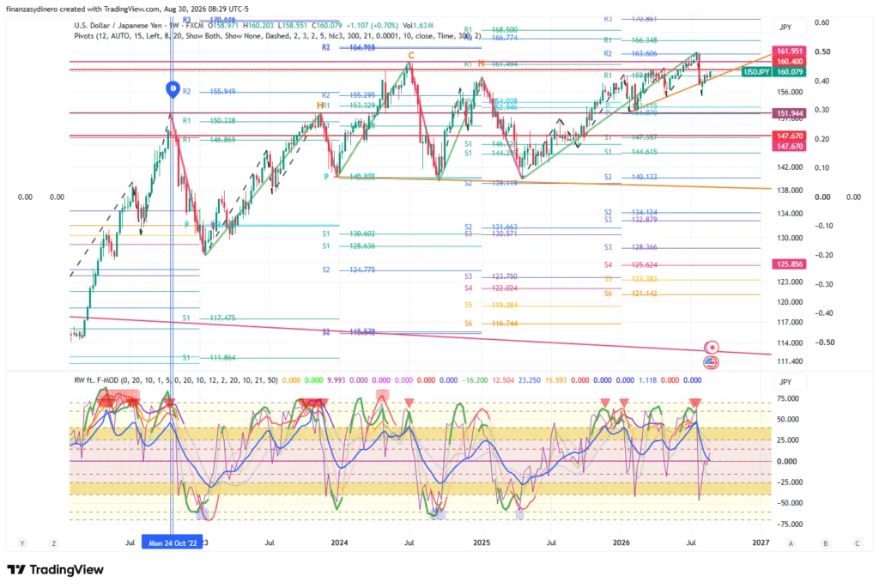879x588 pixels.
Task: Click the 2026 label on the time axis
Action: 621,543
